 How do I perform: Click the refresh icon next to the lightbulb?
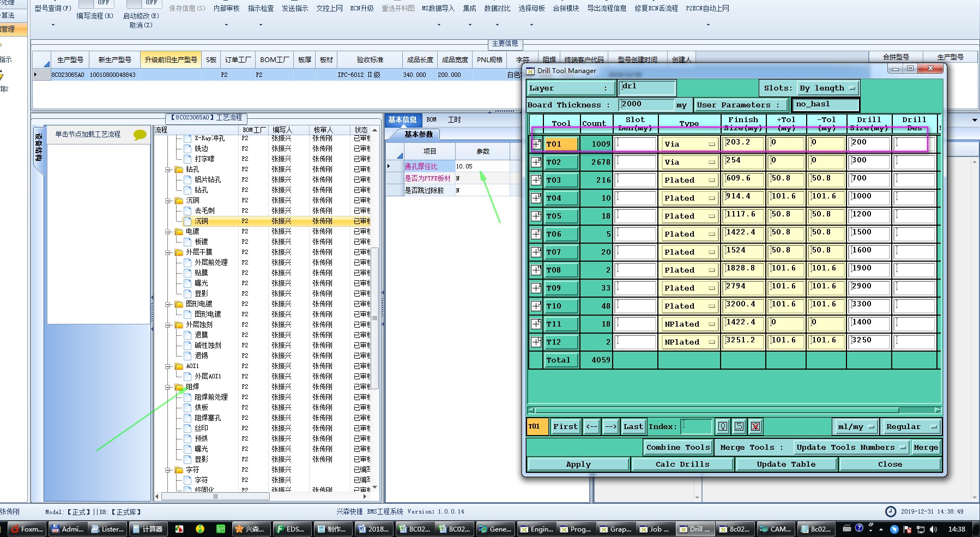click(x=739, y=426)
